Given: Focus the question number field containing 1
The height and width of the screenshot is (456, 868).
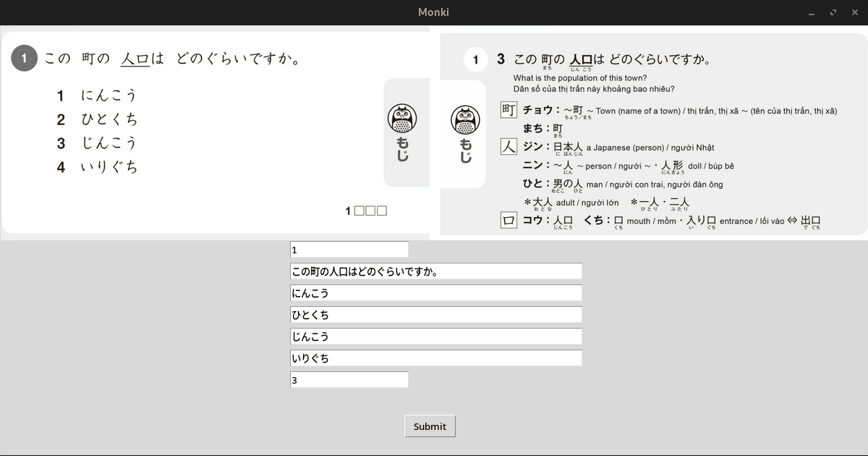Looking at the screenshot, I should click(349, 250).
